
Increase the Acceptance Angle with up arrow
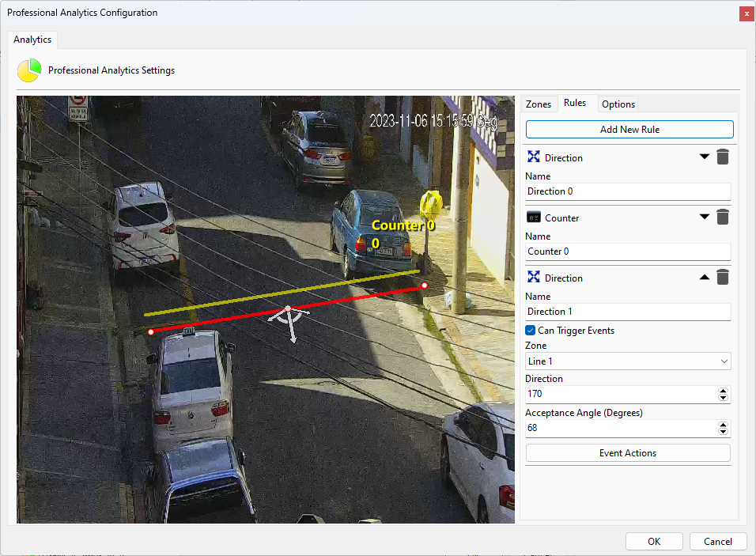click(x=723, y=425)
